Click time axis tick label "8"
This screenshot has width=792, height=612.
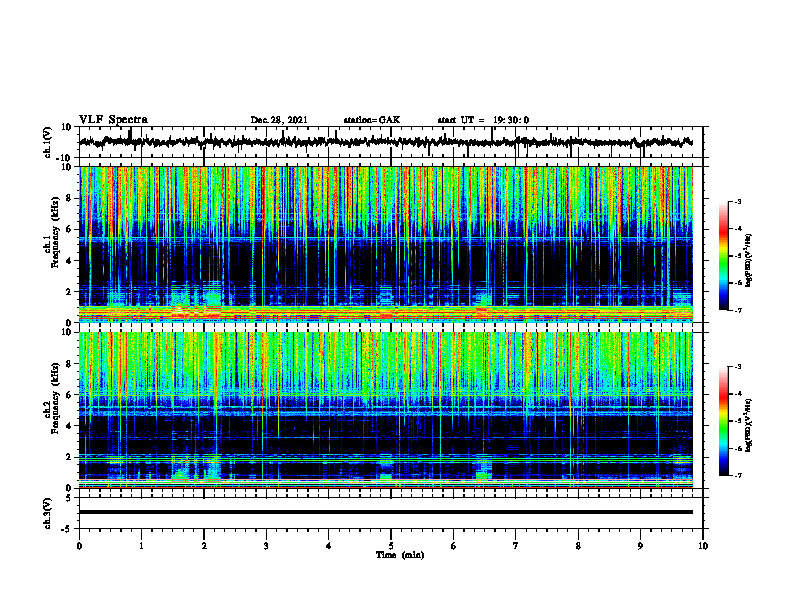(x=578, y=546)
